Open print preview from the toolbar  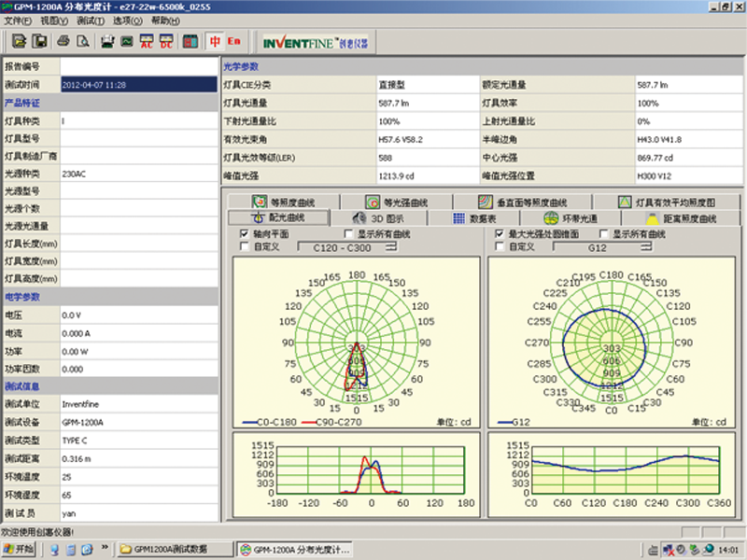pos(83,42)
